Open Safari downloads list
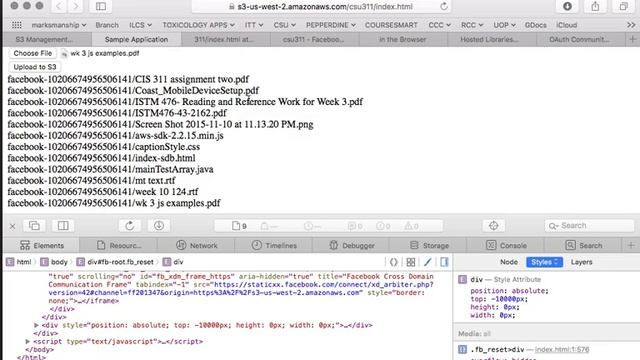 (x=567, y=6)
